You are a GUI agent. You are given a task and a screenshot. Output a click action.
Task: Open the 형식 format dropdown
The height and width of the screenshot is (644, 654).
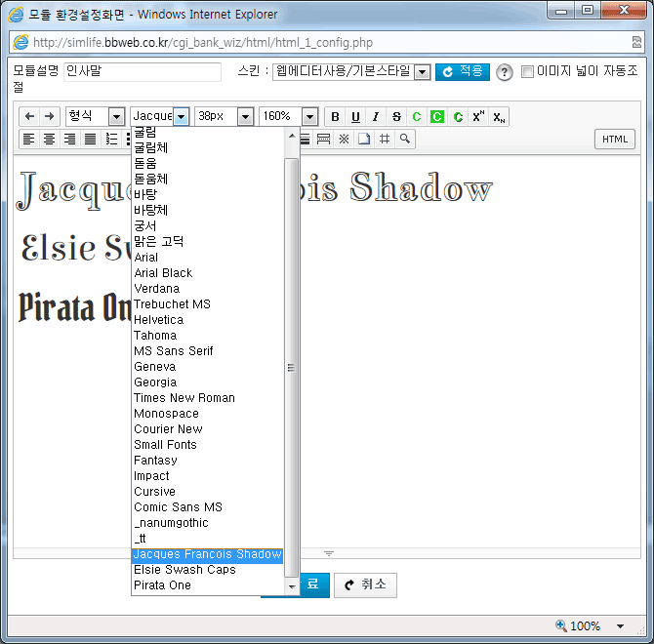(95, 116)
